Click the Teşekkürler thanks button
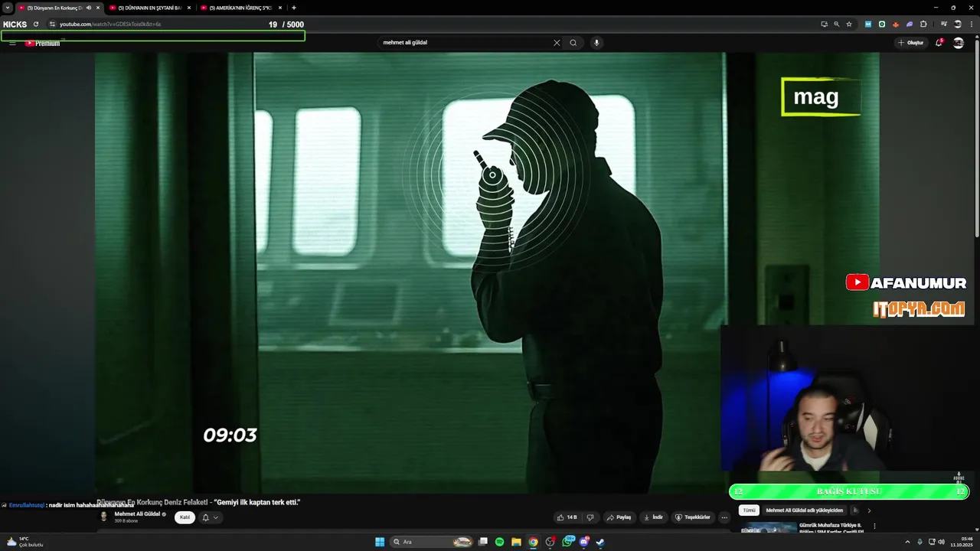The width and height of the screenshot is (980, 551). click(x=692, y=517)
